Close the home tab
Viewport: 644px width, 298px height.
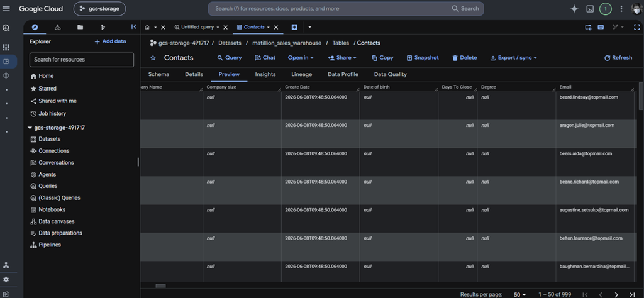[x=163, y=27]
